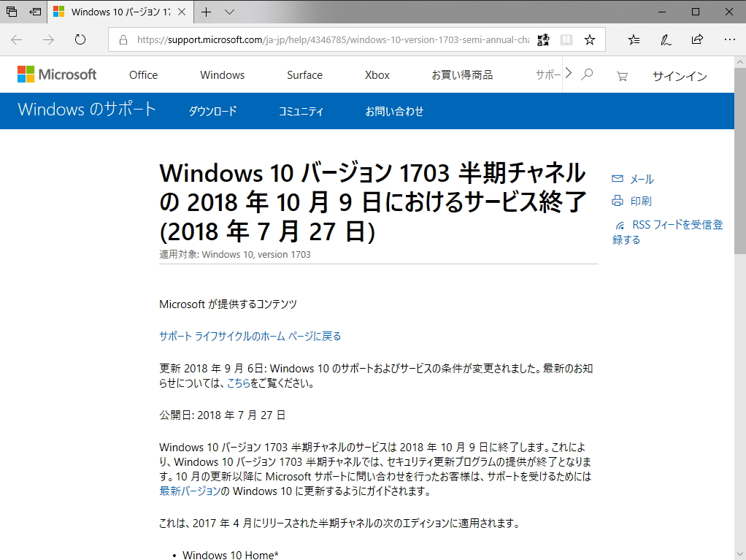Click the Microsoft が提供するコンテンツ text
Viewport: 746px width, 560px height.
point(228,304)
